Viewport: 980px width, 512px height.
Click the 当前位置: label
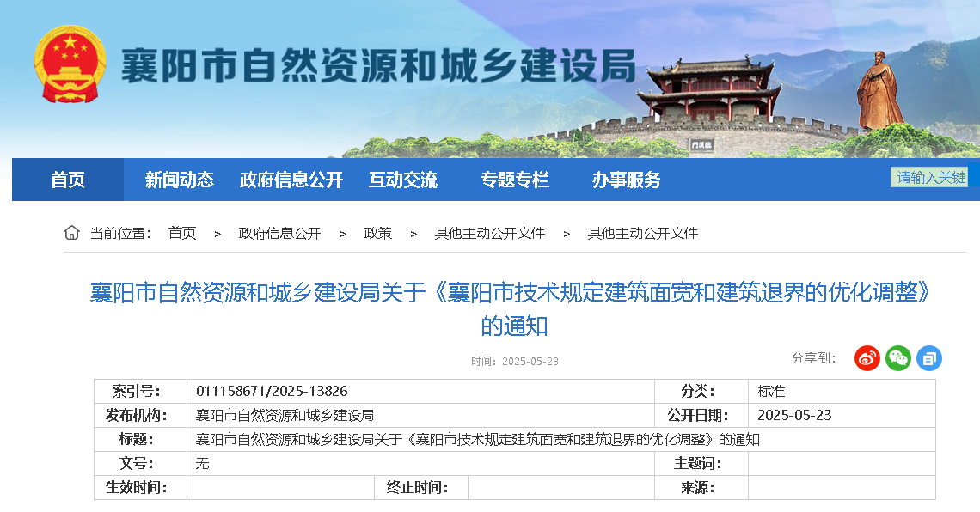pyautogui.click(x=120, y=233)
